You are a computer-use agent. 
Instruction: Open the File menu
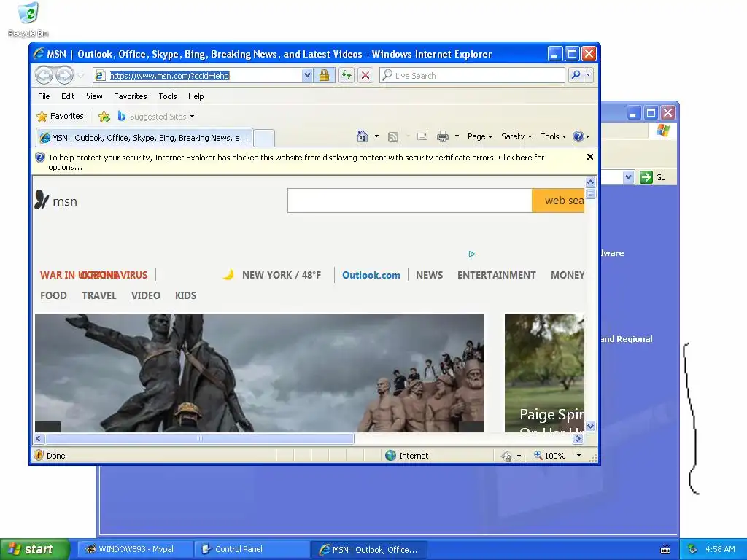(x=44, y=96)
